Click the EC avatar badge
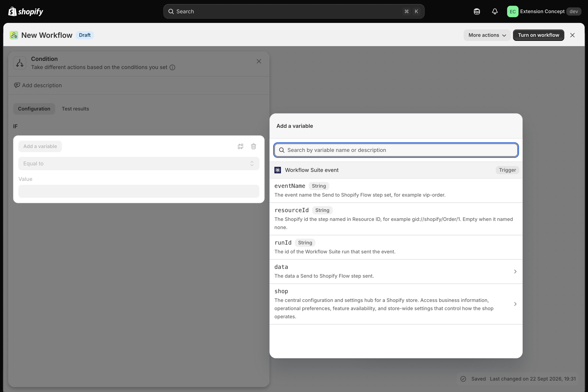 [513, 11]
